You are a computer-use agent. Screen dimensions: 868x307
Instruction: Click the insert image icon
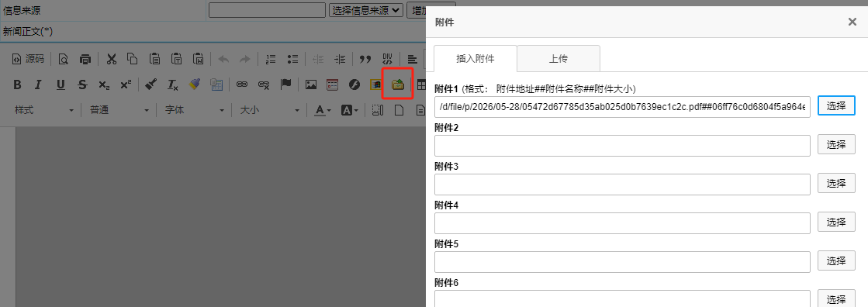[x=311, y=85]
